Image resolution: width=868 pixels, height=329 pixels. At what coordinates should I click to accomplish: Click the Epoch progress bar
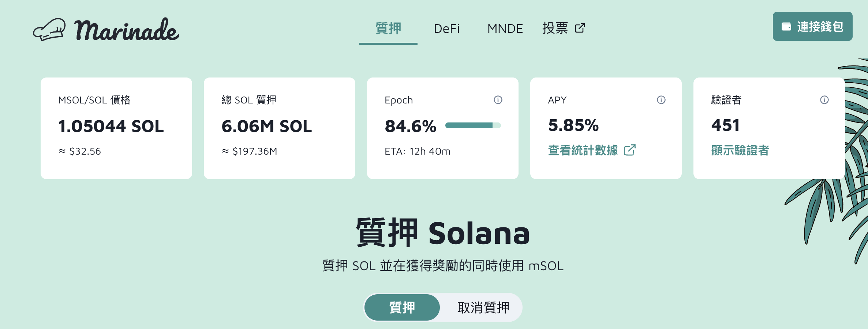click(x=473, y=125)
